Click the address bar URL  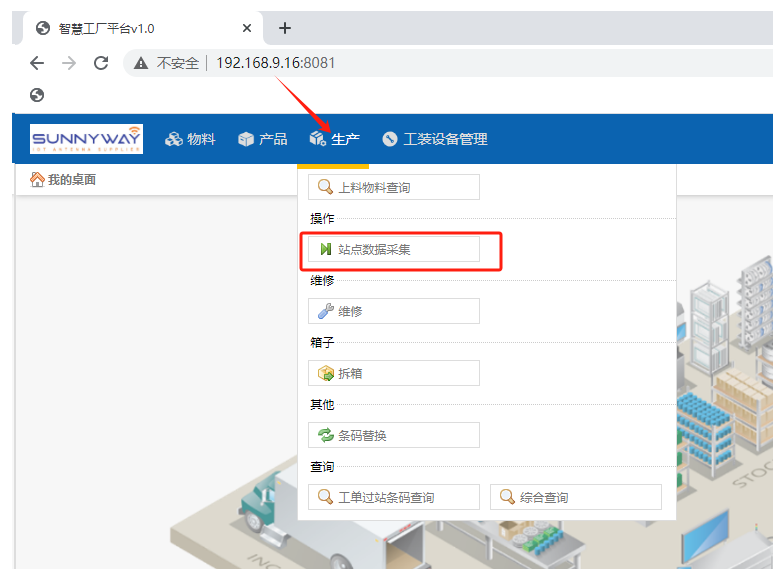[x=276, y=63]
